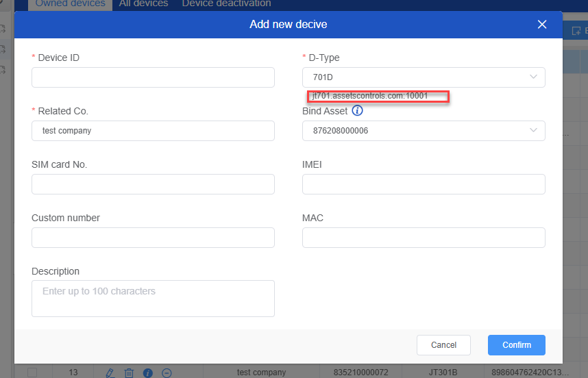Screen dimensions: 588x378
Task: Open the Device deactivation tab
Action: point(226,4)
